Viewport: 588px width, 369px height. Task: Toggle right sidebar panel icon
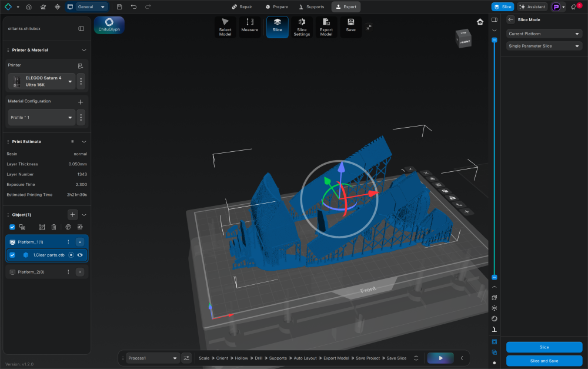click(x=495, y=20)
